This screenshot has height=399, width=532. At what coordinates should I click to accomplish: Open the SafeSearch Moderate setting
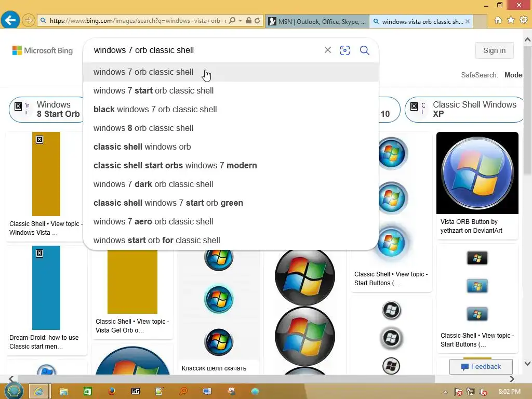[514, 75]
